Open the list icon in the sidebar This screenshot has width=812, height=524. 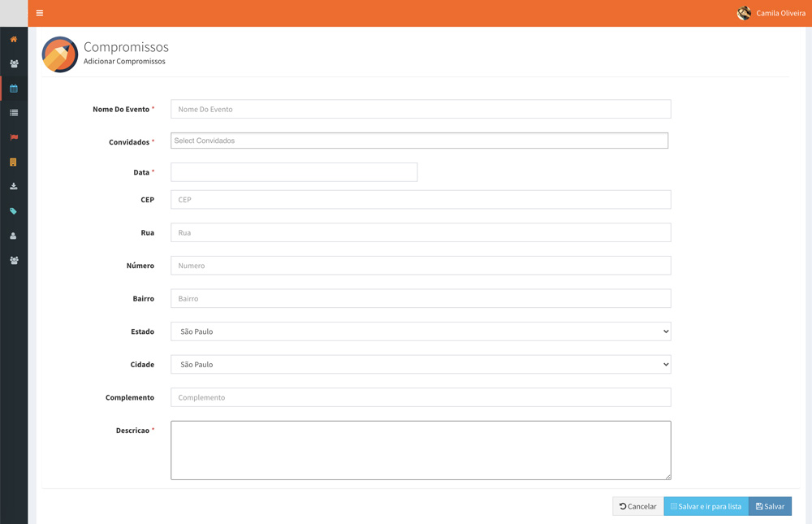tap(14, 112)
